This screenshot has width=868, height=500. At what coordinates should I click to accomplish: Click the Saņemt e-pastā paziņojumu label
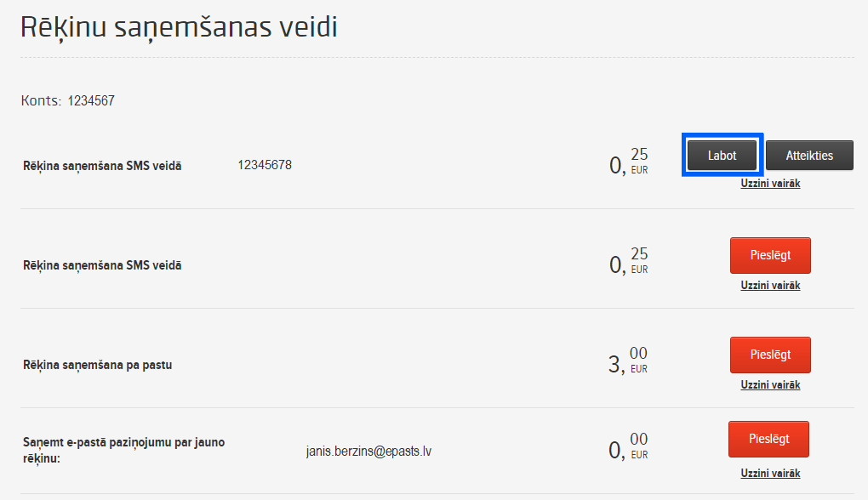[x=124, y=450]
